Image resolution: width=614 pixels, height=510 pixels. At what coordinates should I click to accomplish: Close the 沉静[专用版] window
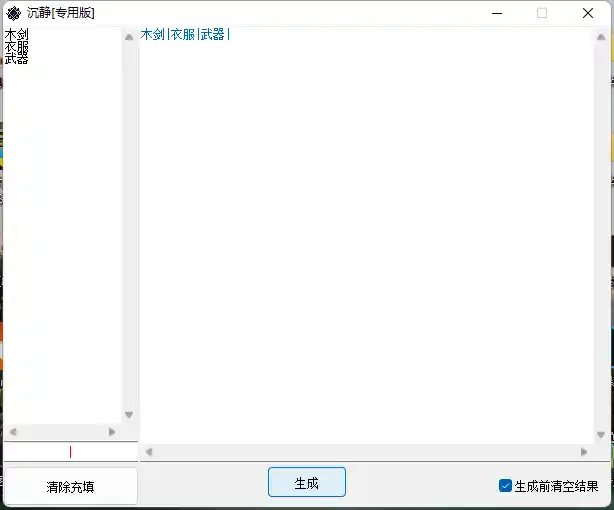pos(588,13)
